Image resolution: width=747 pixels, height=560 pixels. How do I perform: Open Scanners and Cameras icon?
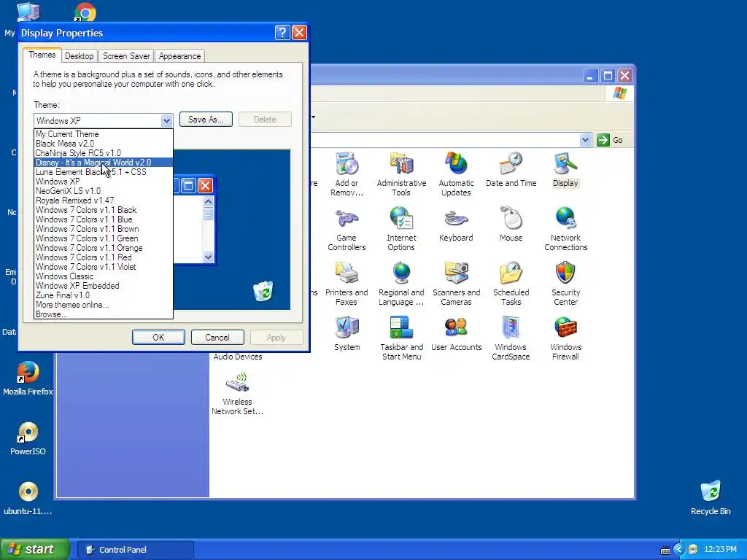pyautogui.click(x=456, y=284)
